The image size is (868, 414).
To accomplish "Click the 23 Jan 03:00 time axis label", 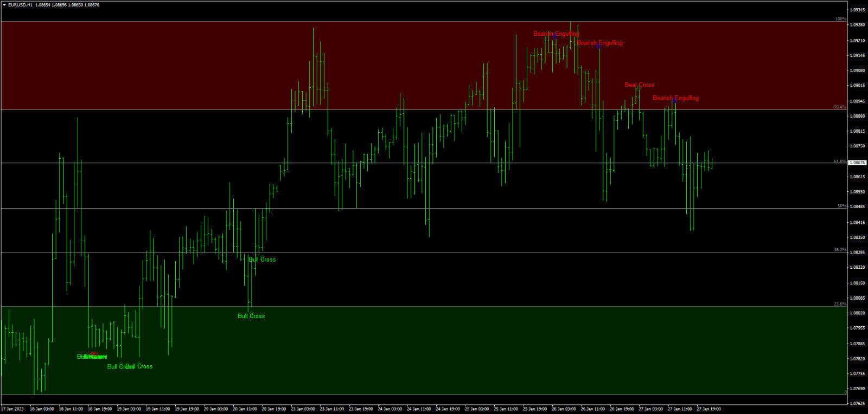I will point(303,409).
